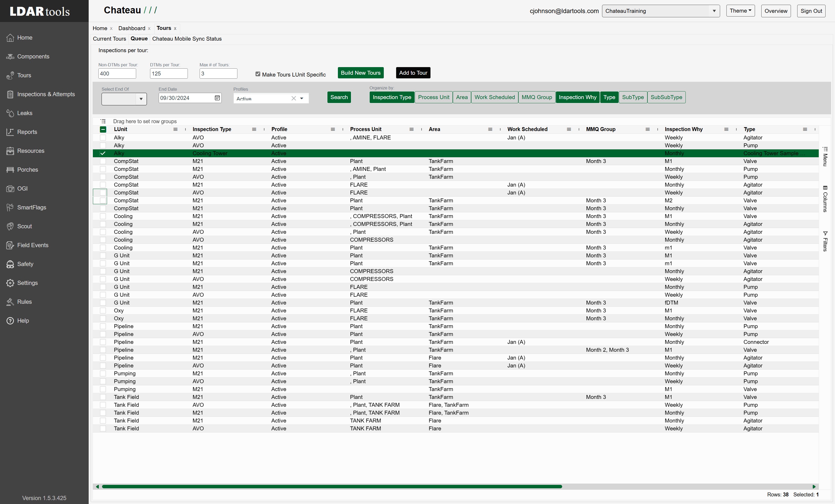Screen dimensions: 835x504
Task: Open the Chateau Mobile Sync Status tab
Action: point(187,39)
